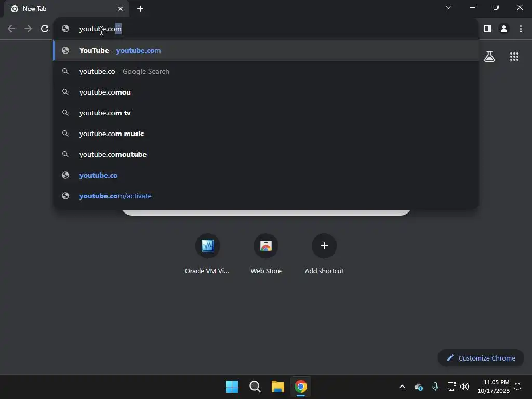Open Oracle VM Vi... shortcut

tap(207, 254)
